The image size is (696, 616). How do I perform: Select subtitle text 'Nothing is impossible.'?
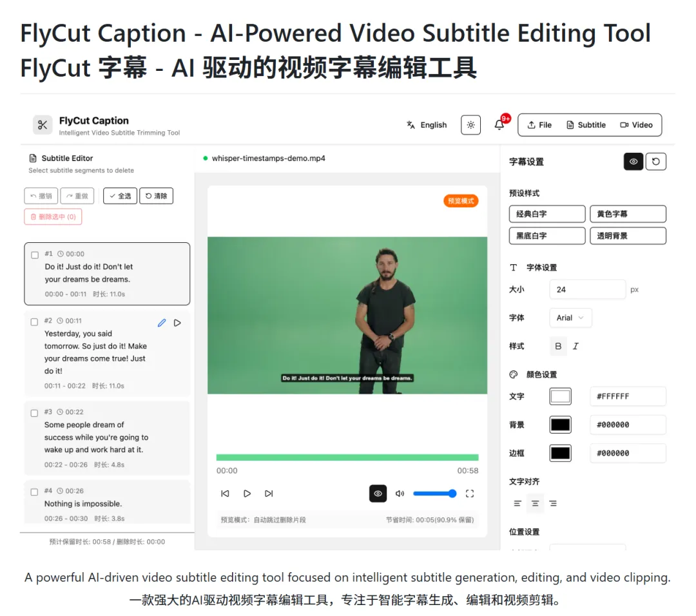83,504
